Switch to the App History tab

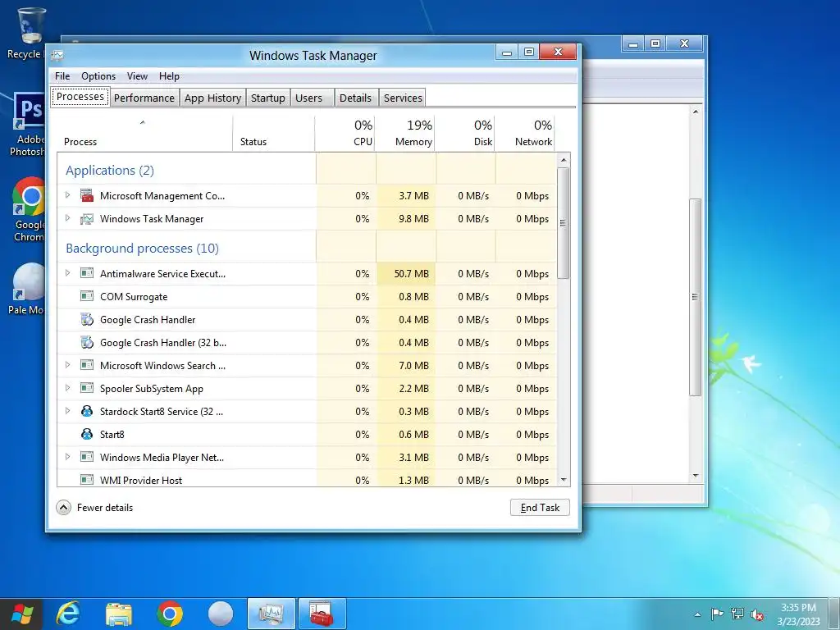pos(212,98)
